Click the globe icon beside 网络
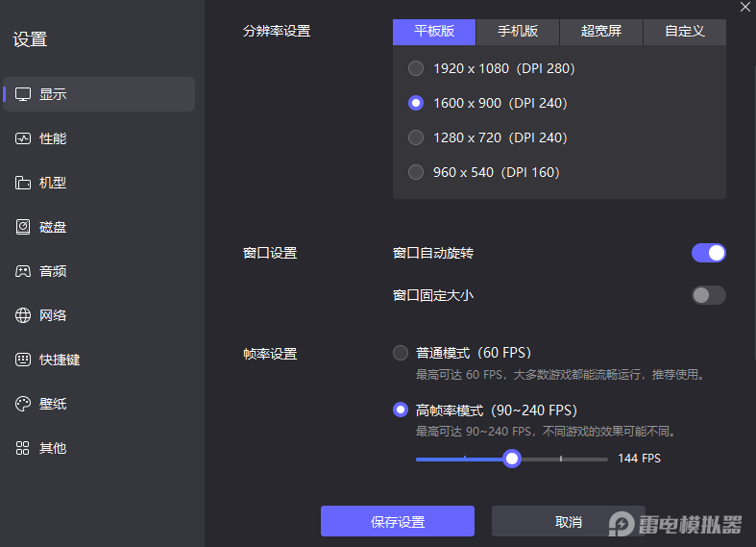 23,315
